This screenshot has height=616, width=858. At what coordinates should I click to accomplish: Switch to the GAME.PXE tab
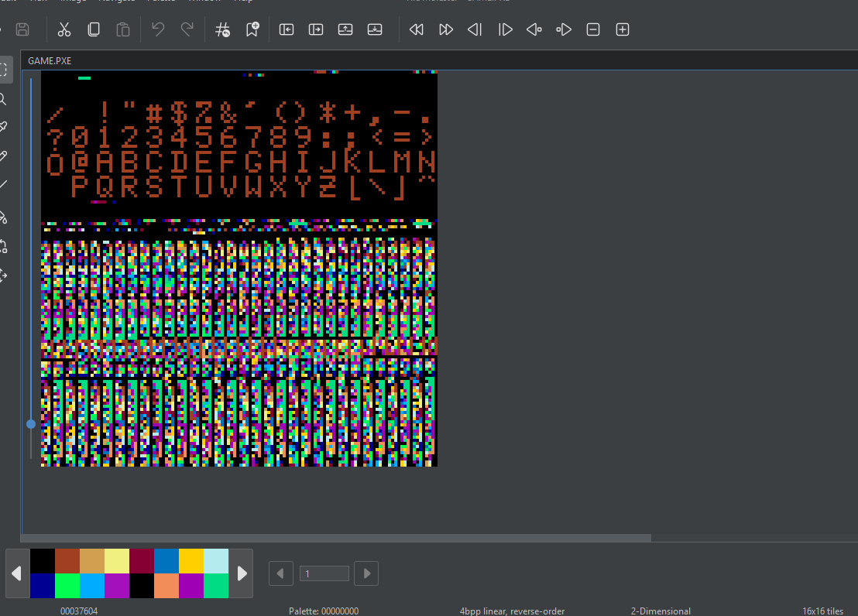pyautogui.click(x=50, y=60)
